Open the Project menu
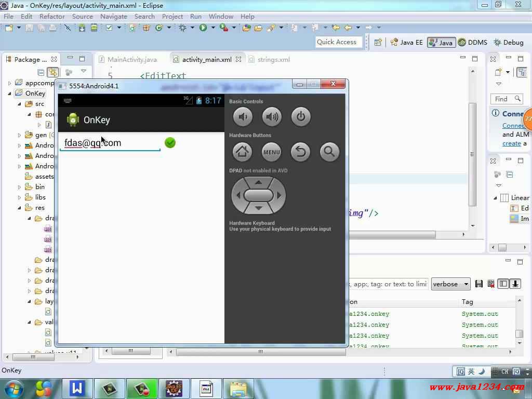The width and height of the screenshot is (532, 399). coord(172,16)
